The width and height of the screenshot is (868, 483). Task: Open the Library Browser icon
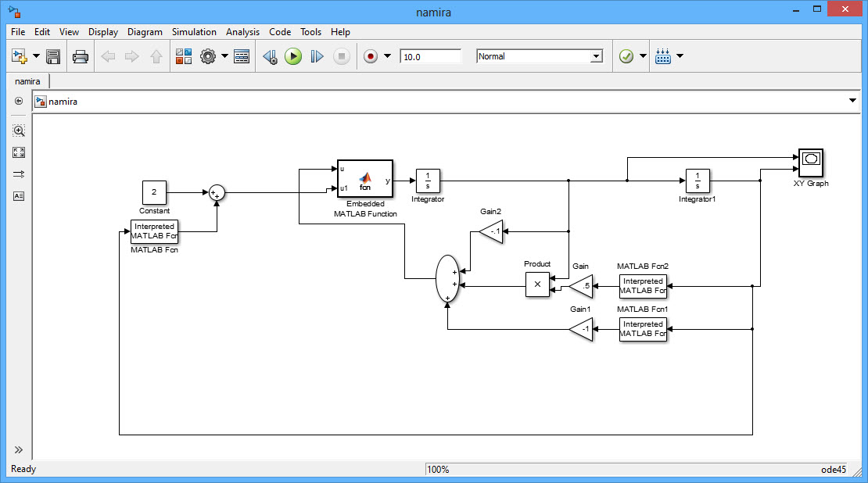pyautogui.click(x=184, y=56)
